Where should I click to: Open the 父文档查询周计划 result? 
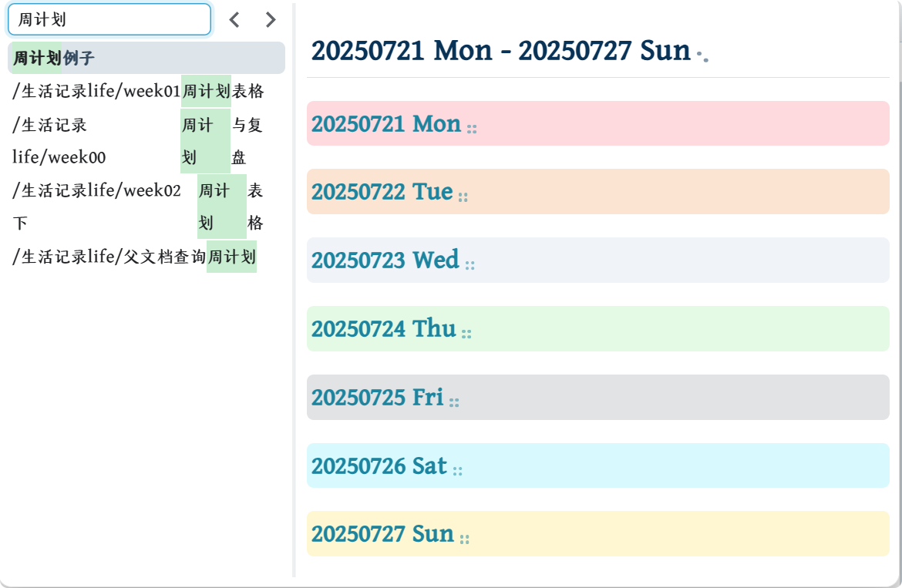(135, 257)
